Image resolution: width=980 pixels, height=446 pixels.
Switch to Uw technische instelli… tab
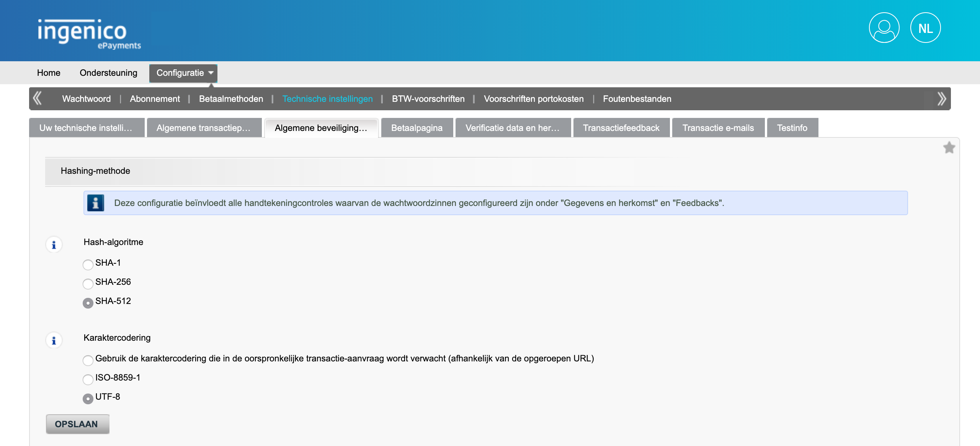tap(87, 128)
